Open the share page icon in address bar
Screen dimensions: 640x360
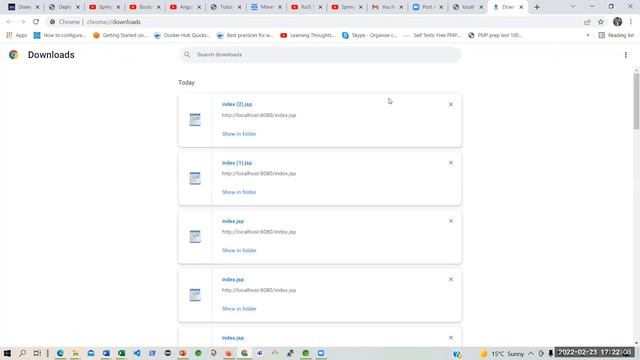tap(587, 22)
